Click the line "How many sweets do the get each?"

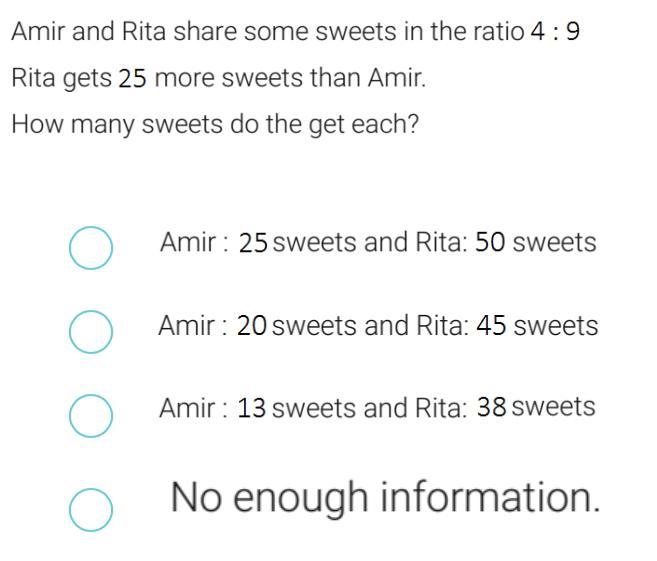click(x=214, y=126)
